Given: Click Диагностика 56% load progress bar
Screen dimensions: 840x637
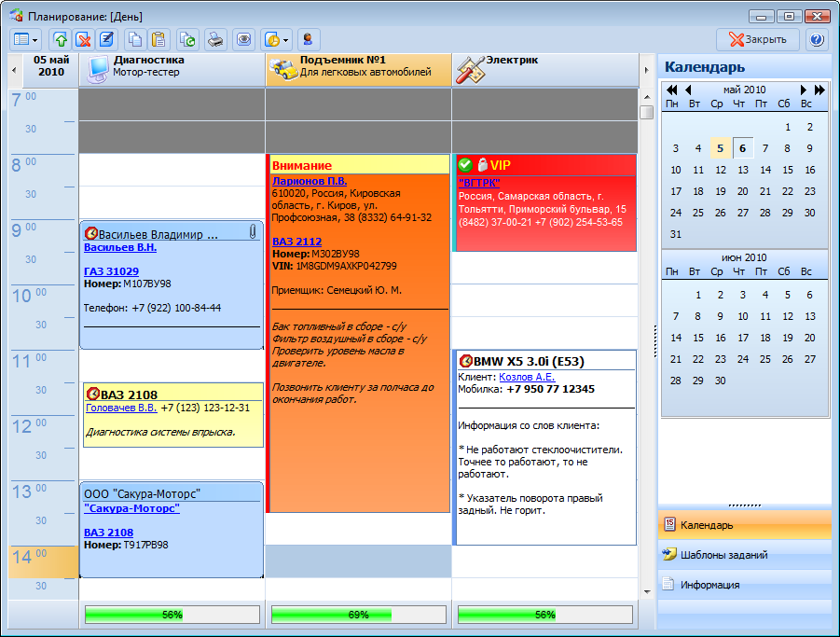Looking at the screenshot, I should coord(172,615).
